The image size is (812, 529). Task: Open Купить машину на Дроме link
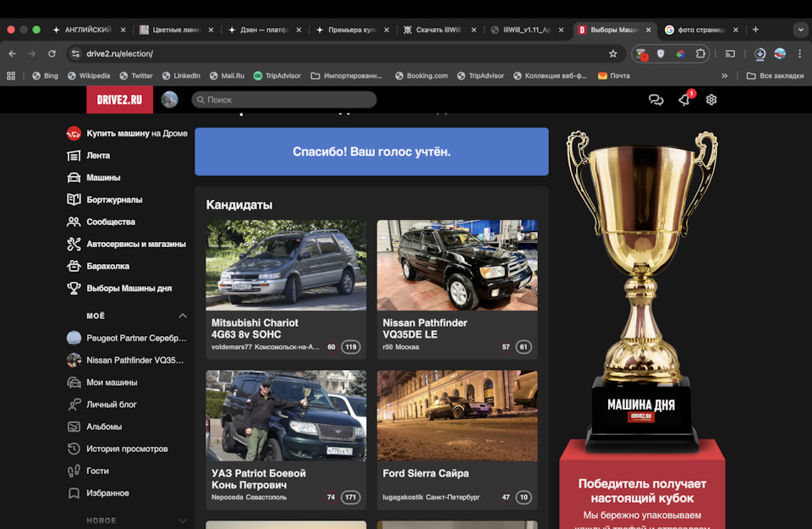137,134
